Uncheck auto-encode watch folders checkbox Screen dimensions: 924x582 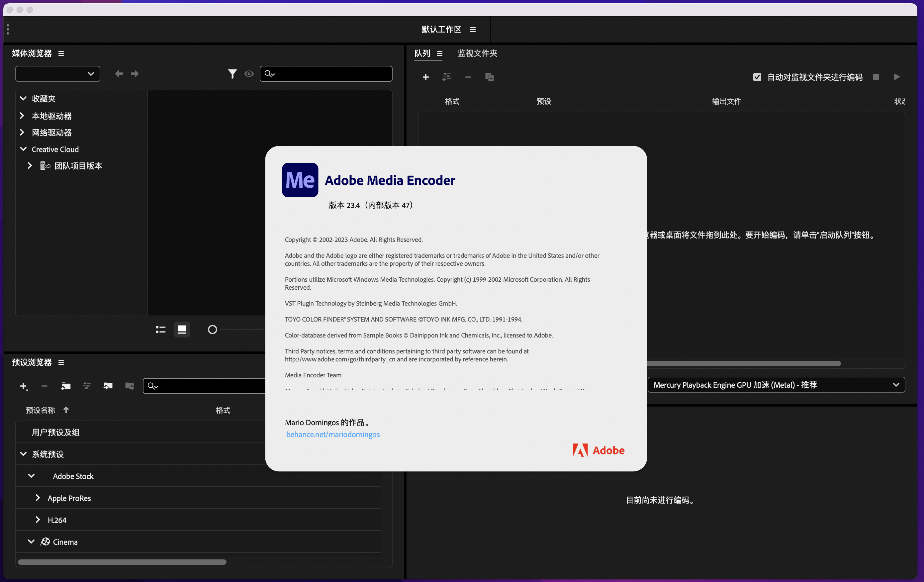pyautogui.click(x=757, y=77)
